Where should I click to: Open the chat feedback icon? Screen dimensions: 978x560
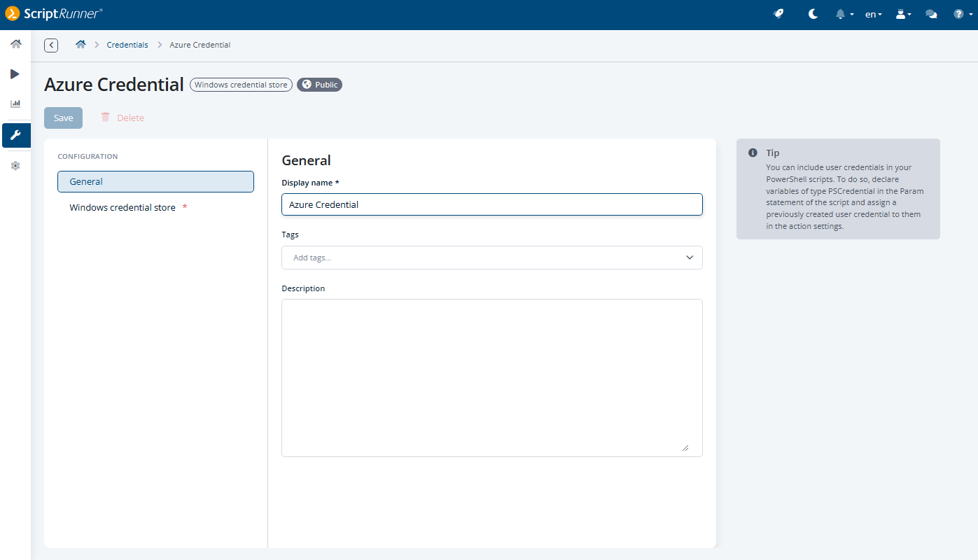tap(931, 14)
